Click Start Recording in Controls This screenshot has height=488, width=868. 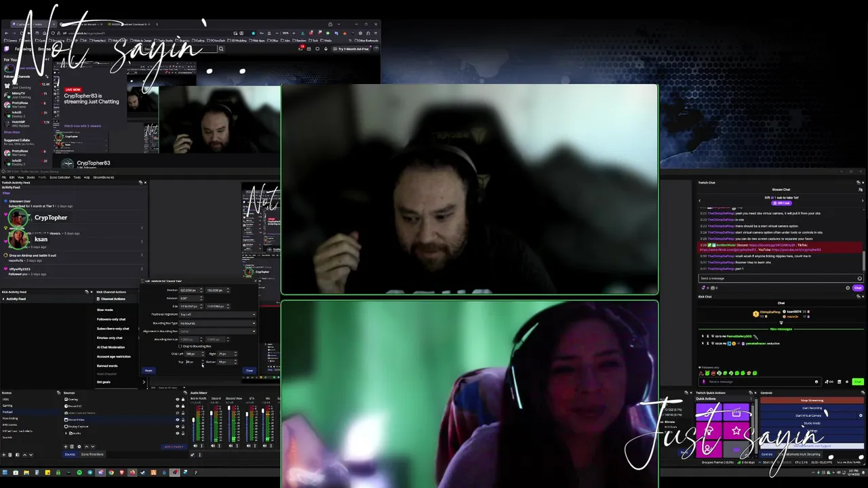(812, 408)
